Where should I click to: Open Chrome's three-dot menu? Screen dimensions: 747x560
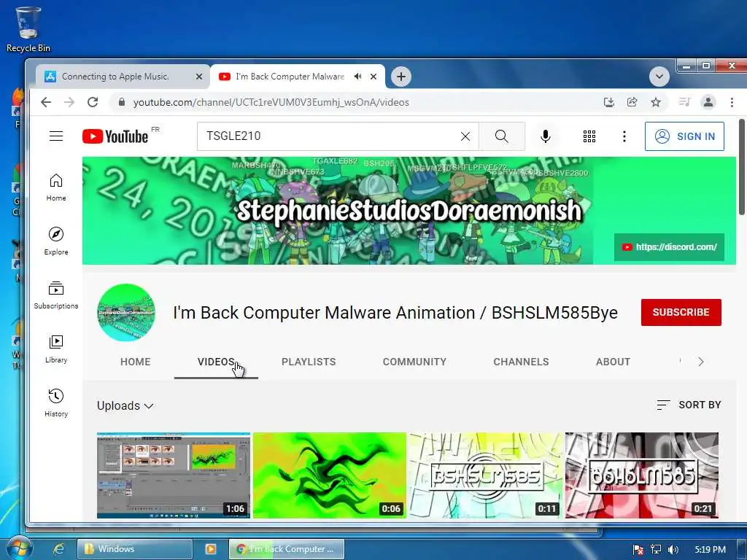[x=732, y=102]
